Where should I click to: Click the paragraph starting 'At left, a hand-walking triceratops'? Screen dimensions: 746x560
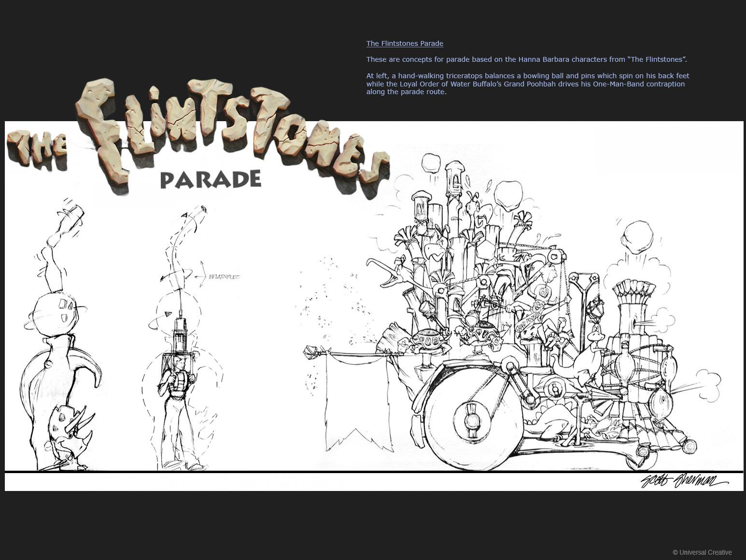pos(528,84)
